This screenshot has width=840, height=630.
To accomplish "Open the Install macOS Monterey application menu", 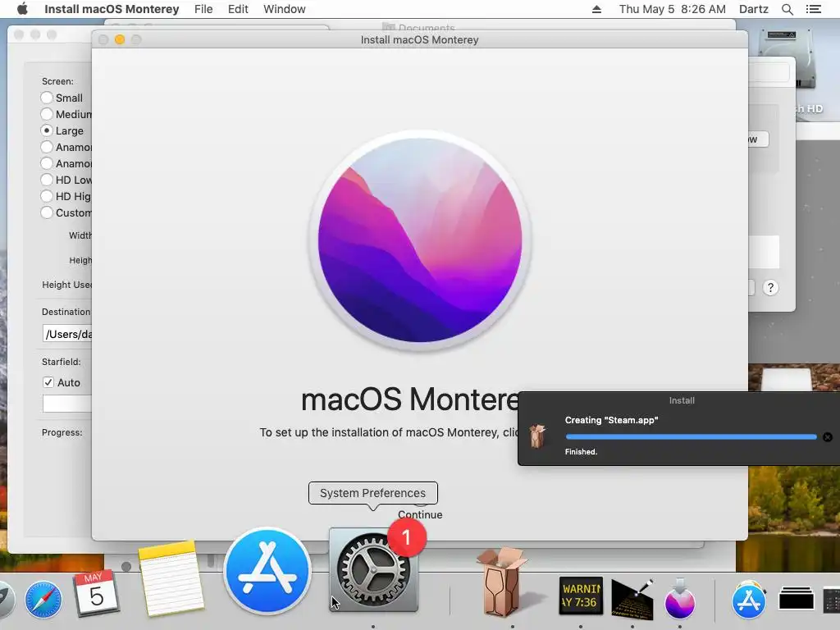I will [x=112, y=9].
